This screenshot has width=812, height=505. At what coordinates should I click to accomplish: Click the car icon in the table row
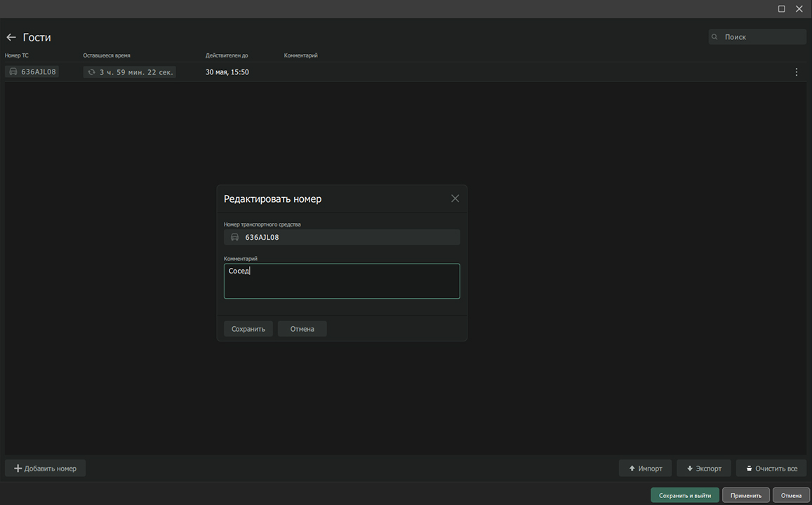13,72
